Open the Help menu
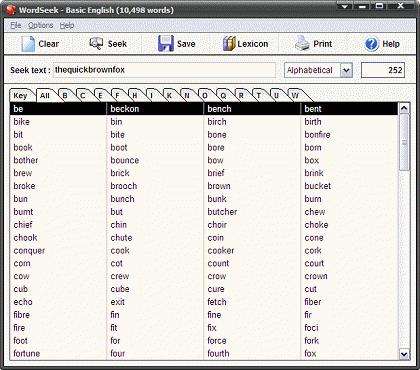This screenshot has height=370, width=420. click(x=67, y=25)
